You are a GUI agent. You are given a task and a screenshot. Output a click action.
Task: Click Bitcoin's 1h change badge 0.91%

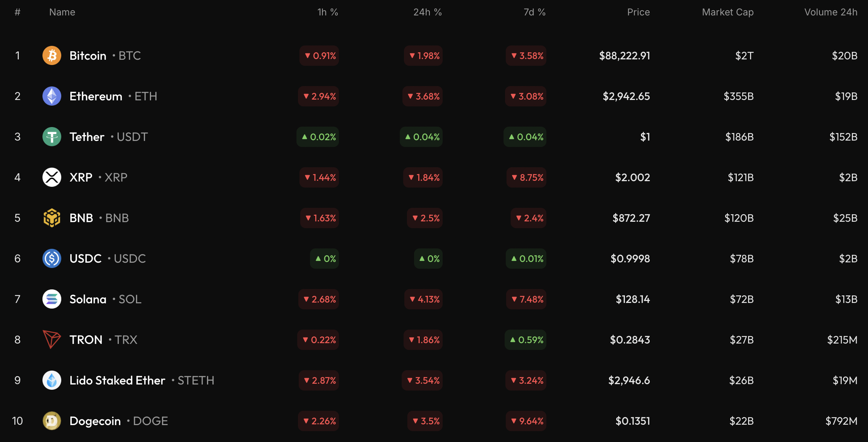[319, 56]
